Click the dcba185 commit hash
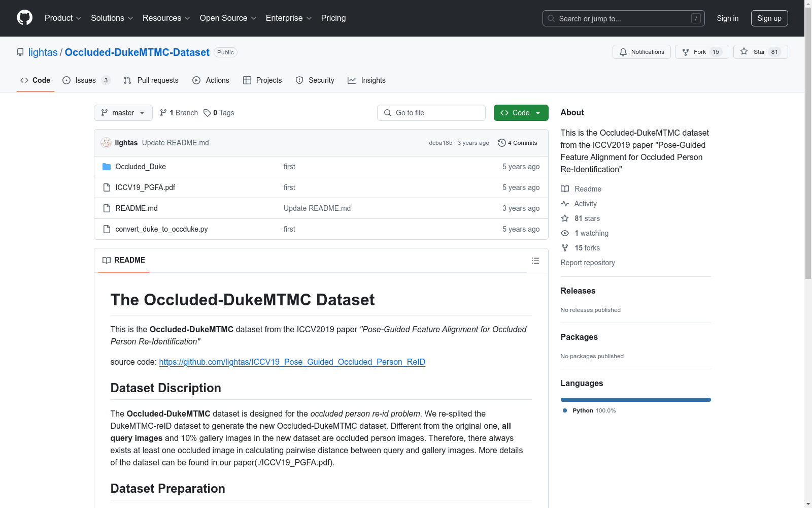812x508 pixels. [x=441, y=143]
